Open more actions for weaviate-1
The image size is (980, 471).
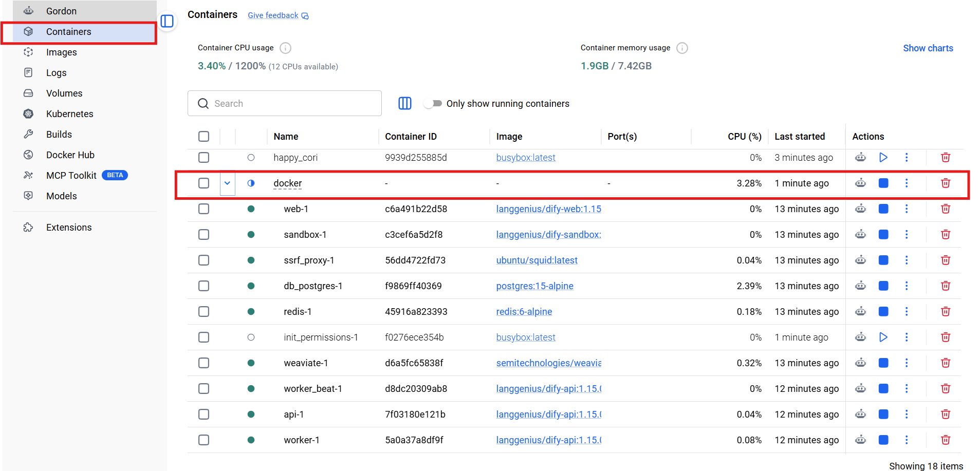tap(907, 363)
